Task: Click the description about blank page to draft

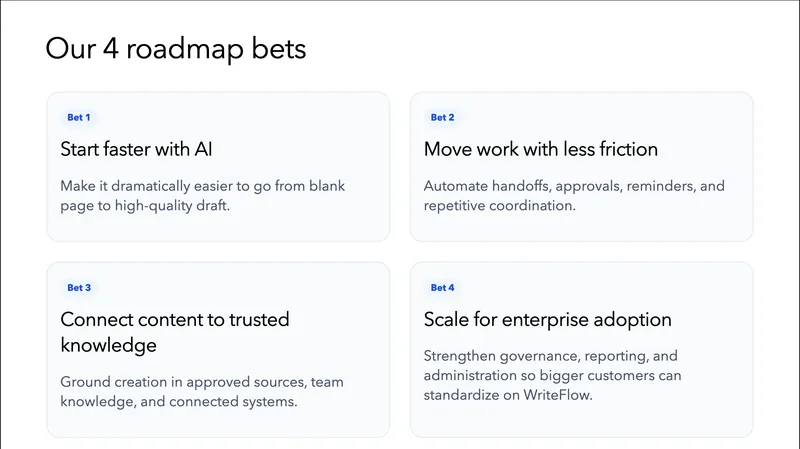Action: [x=202, y=196]
